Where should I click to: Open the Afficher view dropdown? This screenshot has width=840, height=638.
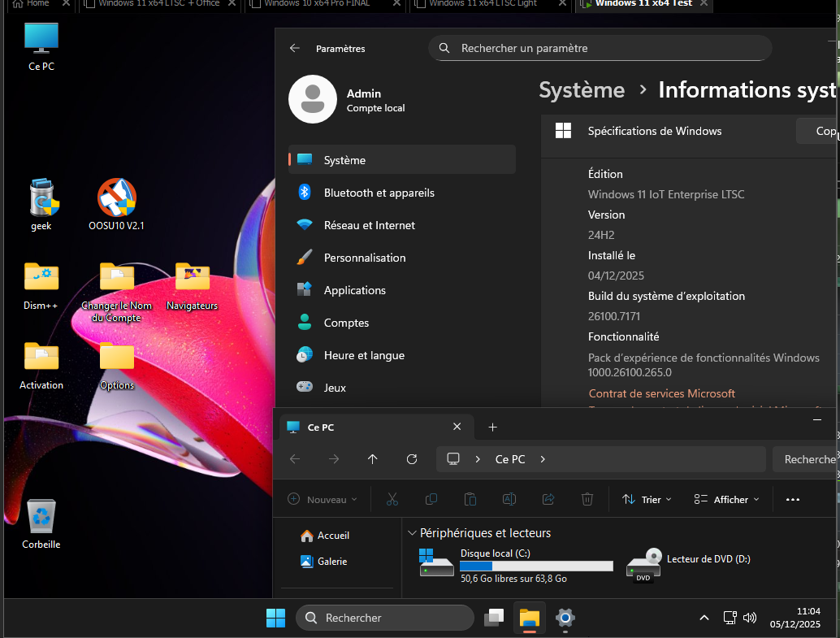tap(726, 500)
